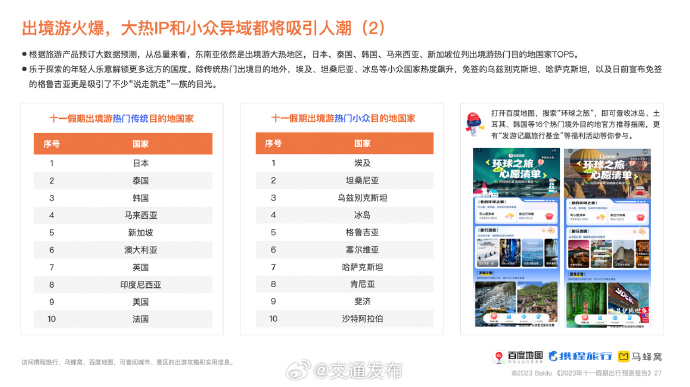Select the 沙特阿拉伯 row ranked 10

pyautogui.click(x=345, y=319)
